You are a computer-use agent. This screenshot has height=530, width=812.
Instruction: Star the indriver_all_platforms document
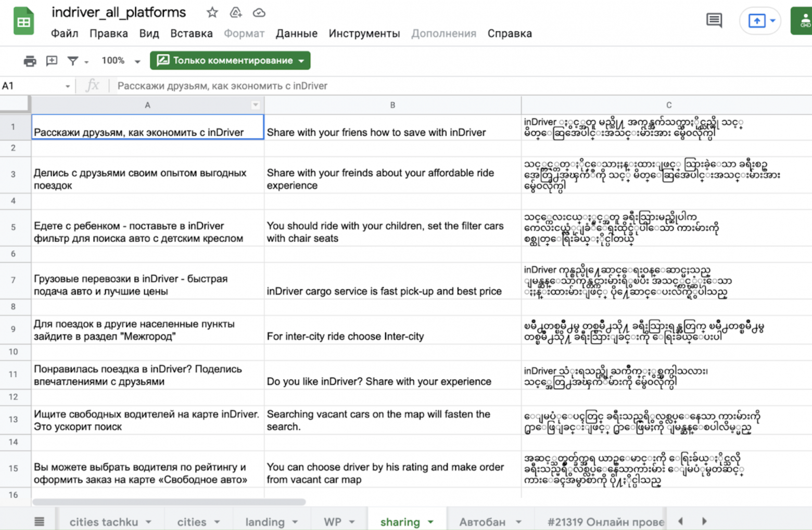[x=212, y=12]
